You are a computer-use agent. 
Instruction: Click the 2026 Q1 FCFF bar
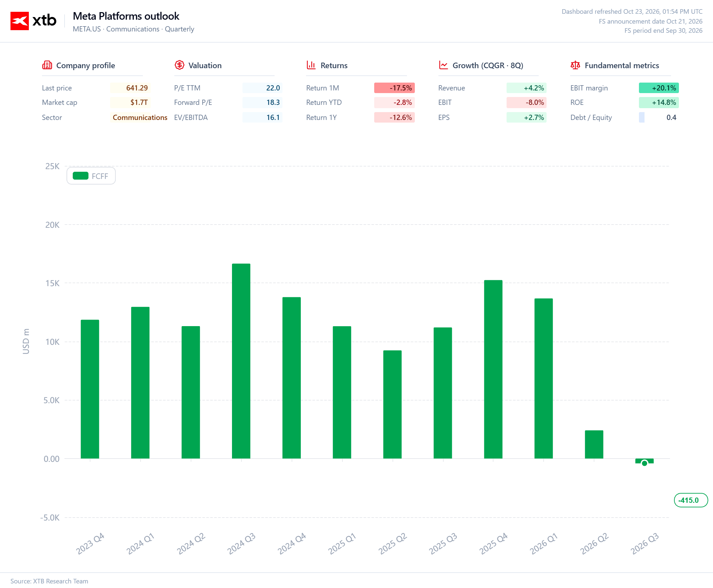[543, 378]
